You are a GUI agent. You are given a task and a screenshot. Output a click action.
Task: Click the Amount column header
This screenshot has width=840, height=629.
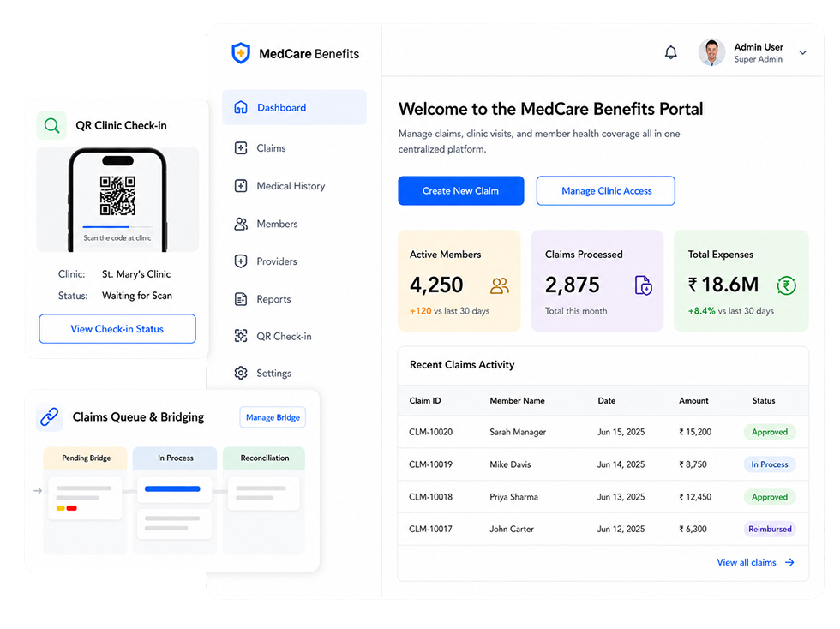pyautogui.click(x=693, y=401)
